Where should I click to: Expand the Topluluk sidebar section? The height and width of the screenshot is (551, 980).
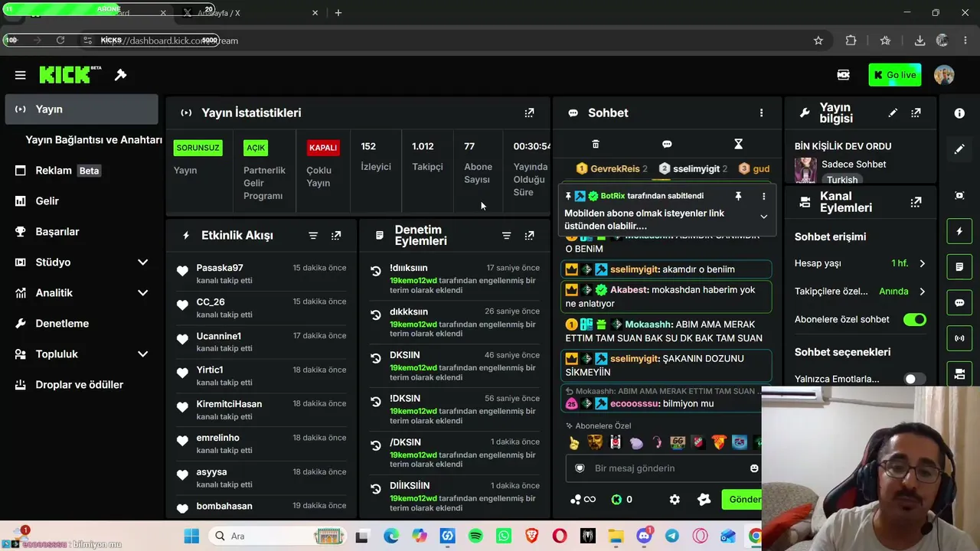pyautogui.click(x=142, y=354)
